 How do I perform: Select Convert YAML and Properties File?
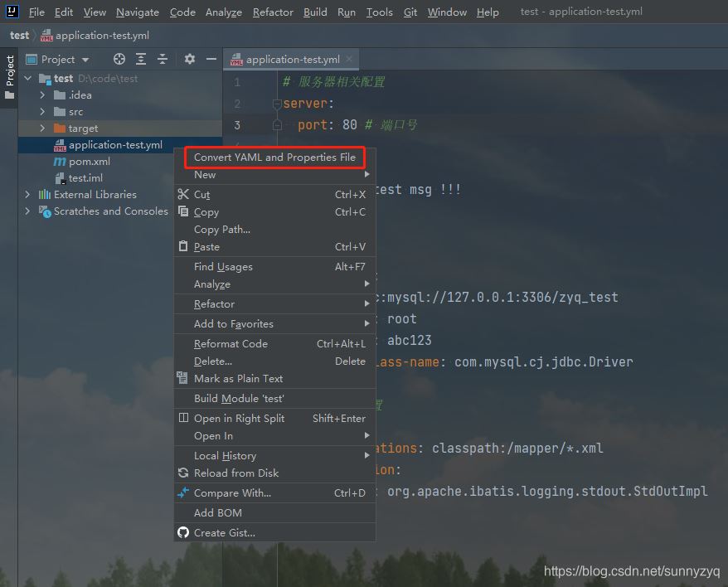(x=274, y=157)
